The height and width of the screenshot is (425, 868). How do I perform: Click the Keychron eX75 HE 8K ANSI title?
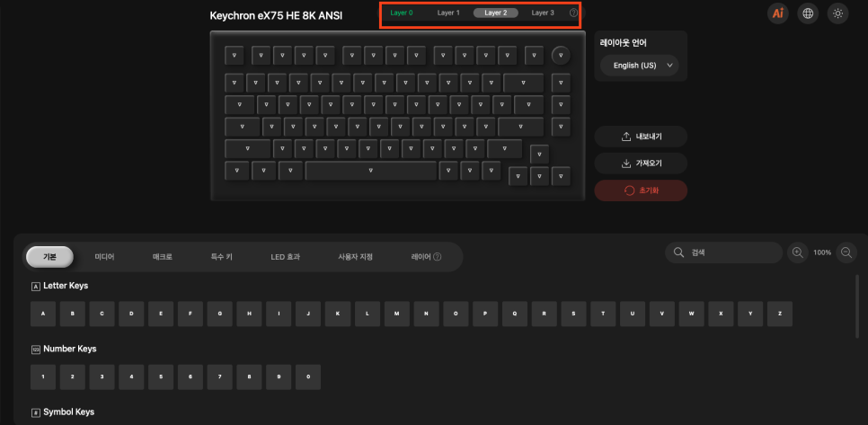[276, 15]
